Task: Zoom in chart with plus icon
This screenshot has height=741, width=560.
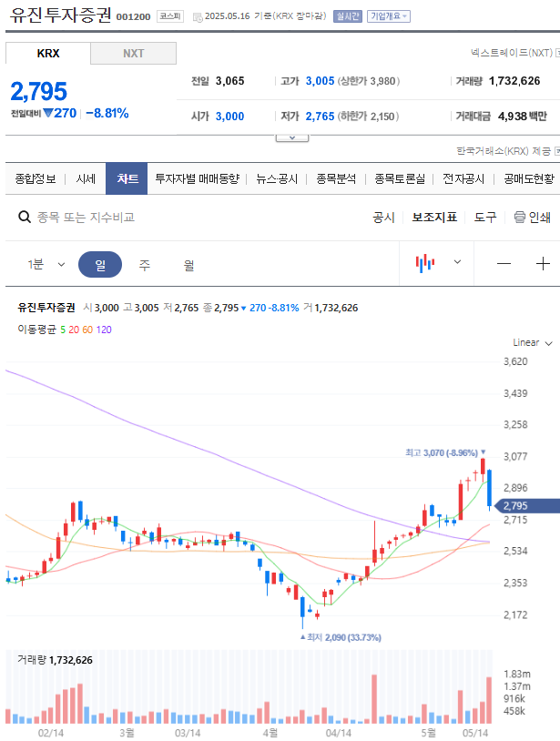Action: [543, 263]
